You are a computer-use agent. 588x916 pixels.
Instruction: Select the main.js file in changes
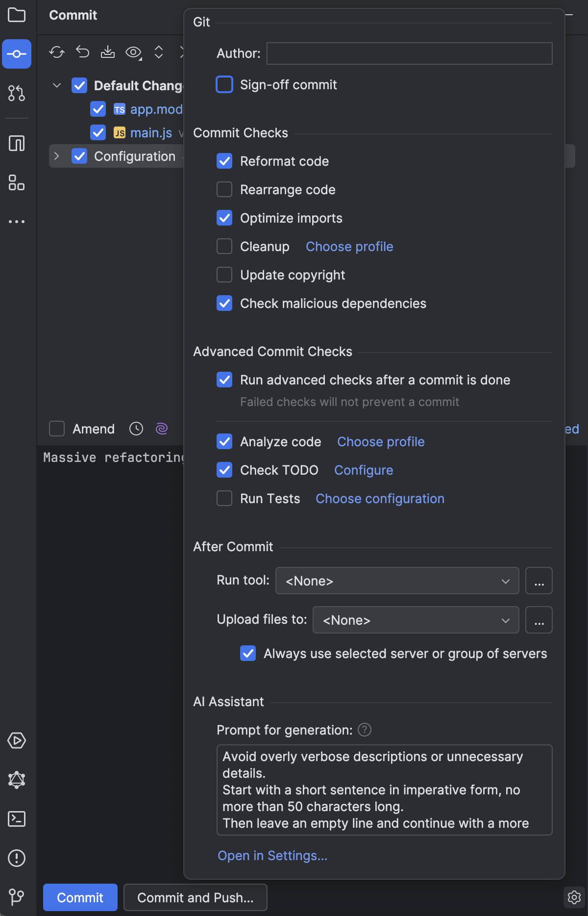[151, 133]
